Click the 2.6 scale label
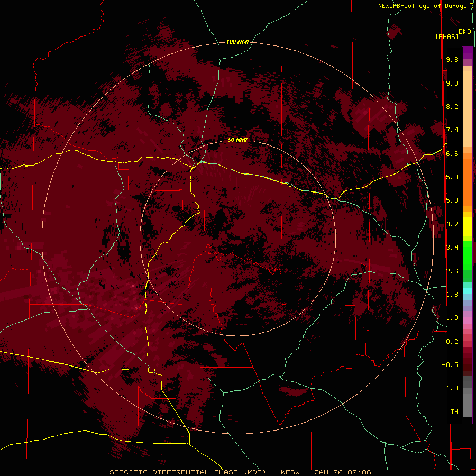 click(x=452, y=271)
